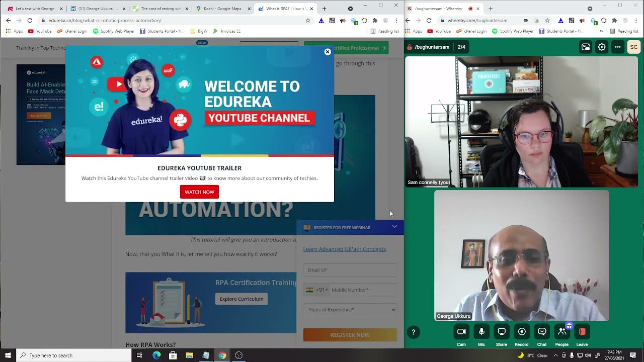The width and height of the screenshot is (644, 362).
Task: Collapse the Register for Free Webinar panel
Action: tap(394, 227)
